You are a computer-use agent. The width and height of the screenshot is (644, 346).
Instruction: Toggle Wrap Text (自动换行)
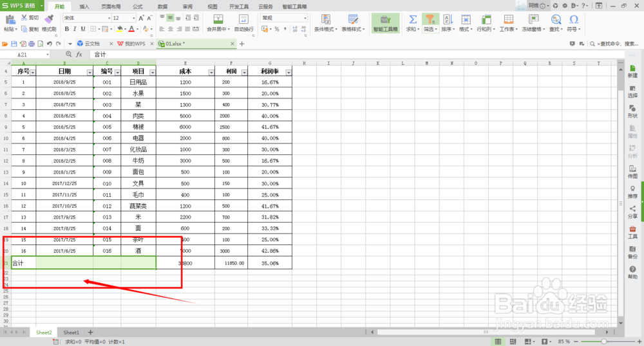pos(243,23)
